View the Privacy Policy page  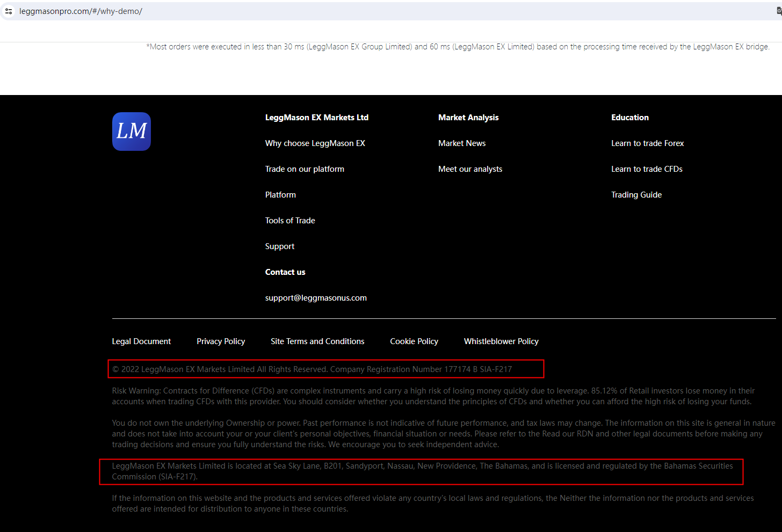point(221,341)
